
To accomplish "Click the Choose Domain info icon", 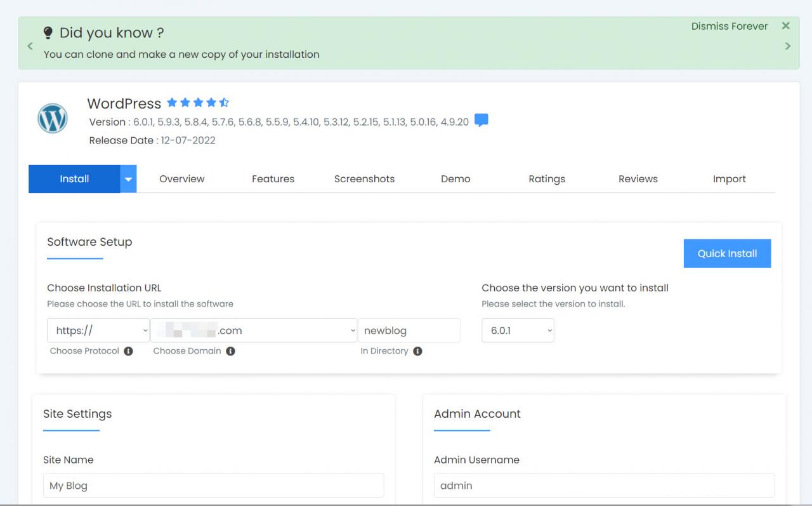I will click(230, 351).
